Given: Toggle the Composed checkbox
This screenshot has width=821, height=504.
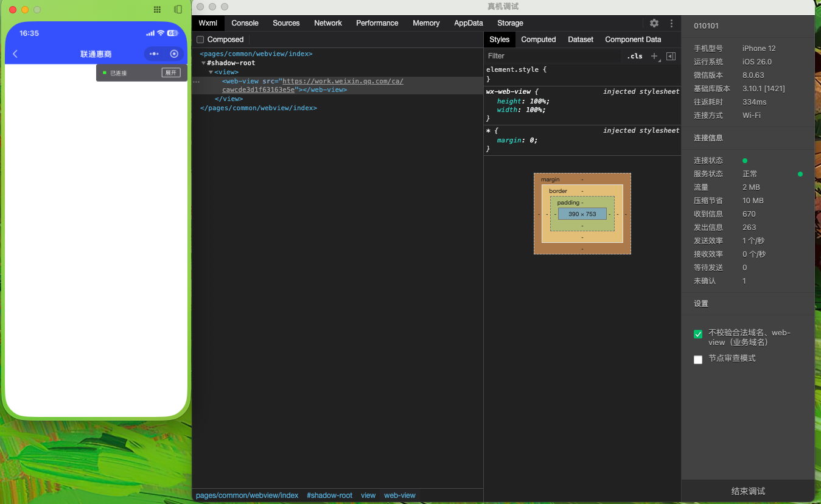Looking at the screenshot, I should click(200, 40).
